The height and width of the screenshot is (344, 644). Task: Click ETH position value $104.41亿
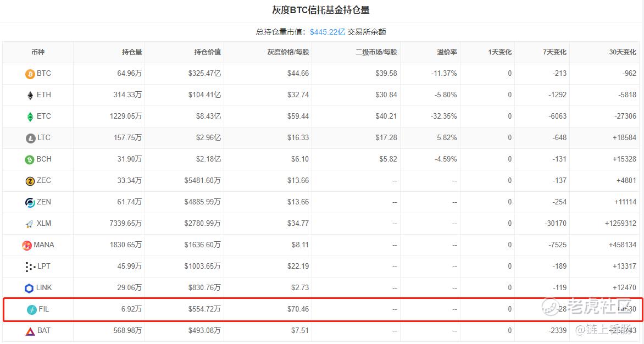tap(204, 95)
